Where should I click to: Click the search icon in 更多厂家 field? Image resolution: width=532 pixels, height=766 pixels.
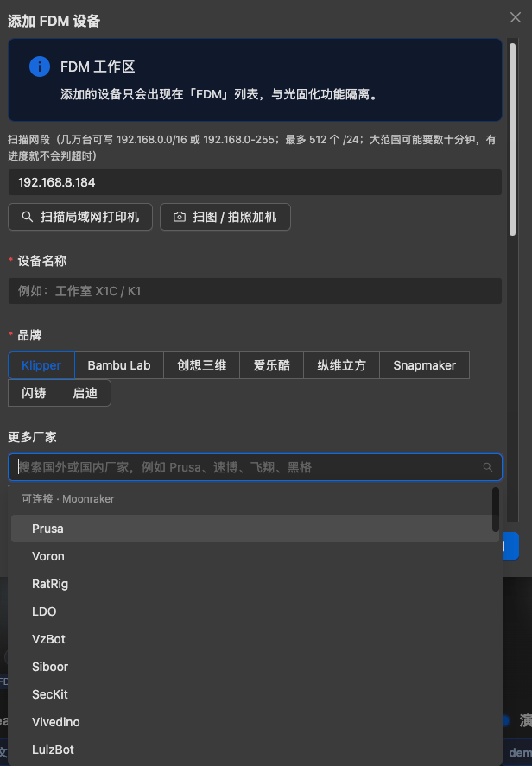click(488, 467)
